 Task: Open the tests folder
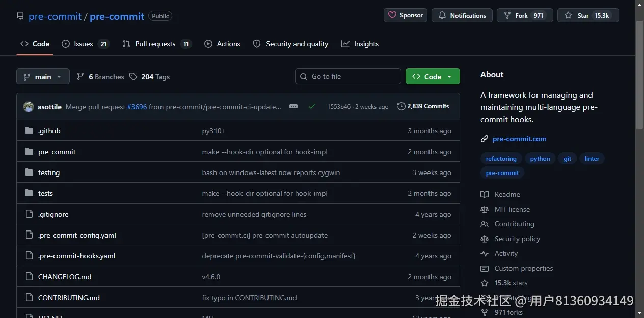pos(45,193)
